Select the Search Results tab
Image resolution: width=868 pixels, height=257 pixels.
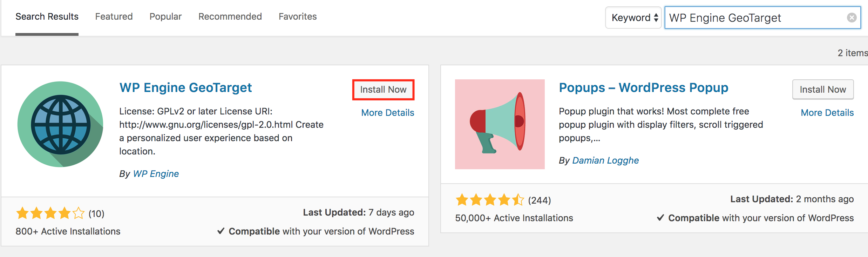coord(47,17)
